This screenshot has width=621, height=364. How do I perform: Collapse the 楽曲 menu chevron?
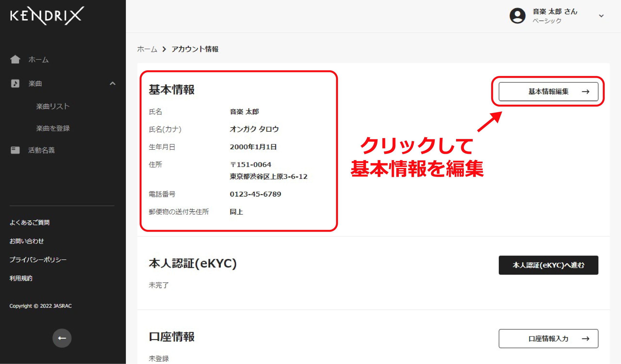click(x=113, y=83)
